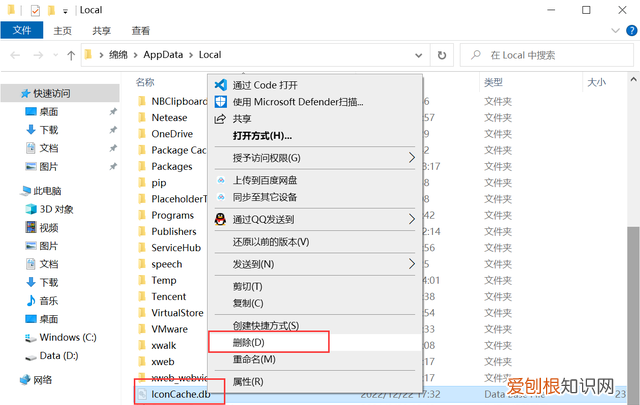Expand the ribbon with chevron

tap(615, 31)
